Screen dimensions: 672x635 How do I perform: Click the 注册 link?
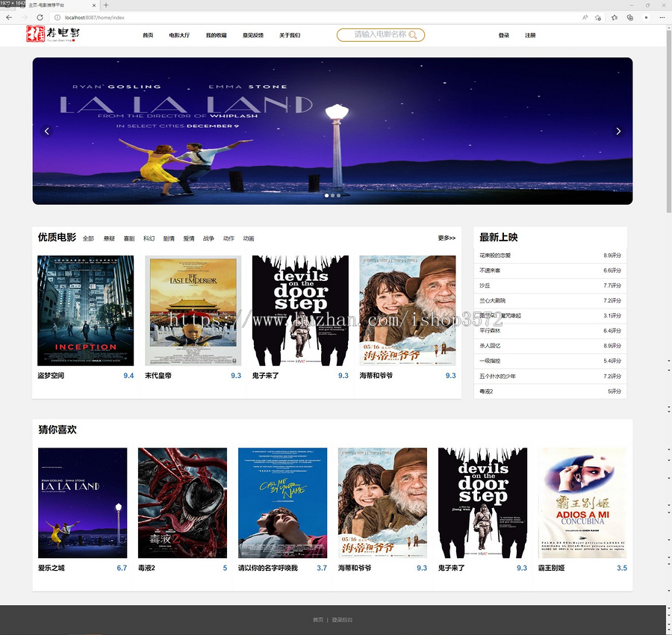[530, 35]
